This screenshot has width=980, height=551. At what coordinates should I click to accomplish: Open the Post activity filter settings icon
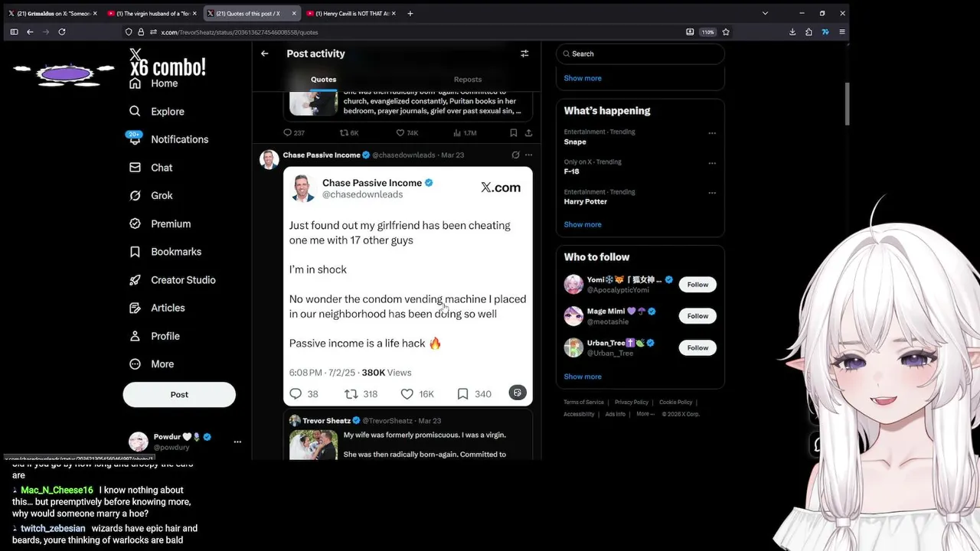(524, 54)
